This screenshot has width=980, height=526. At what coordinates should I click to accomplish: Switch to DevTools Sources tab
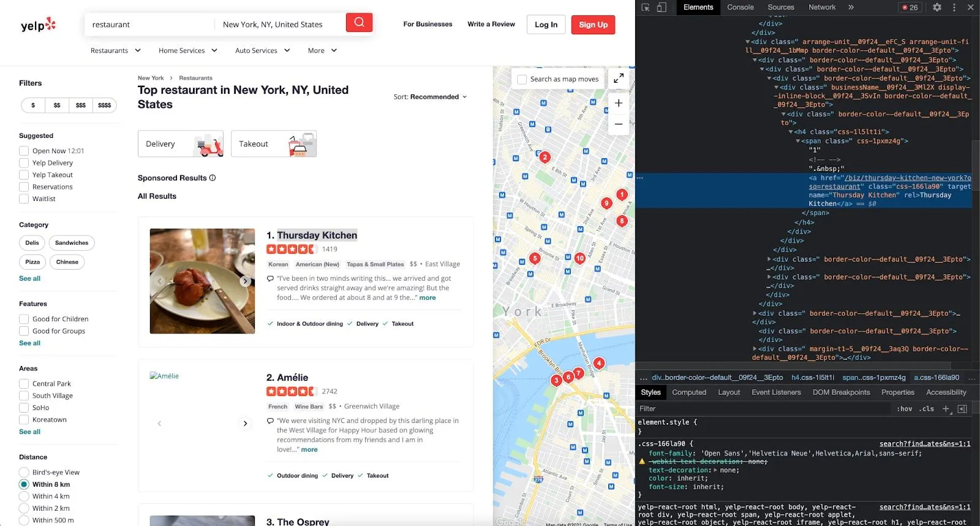click(781, 7)
